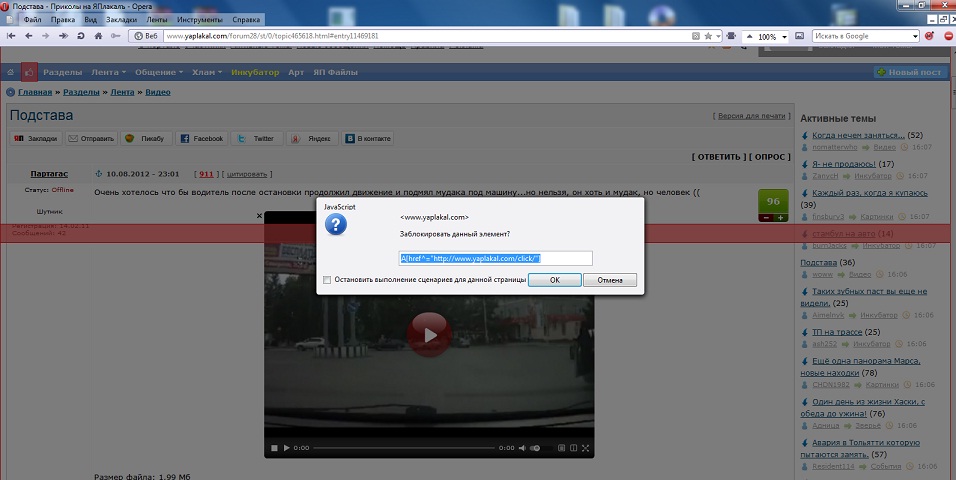Open the Инструменты menu
Viewport: 956px width, 480px height.
(x=199, y=20)
